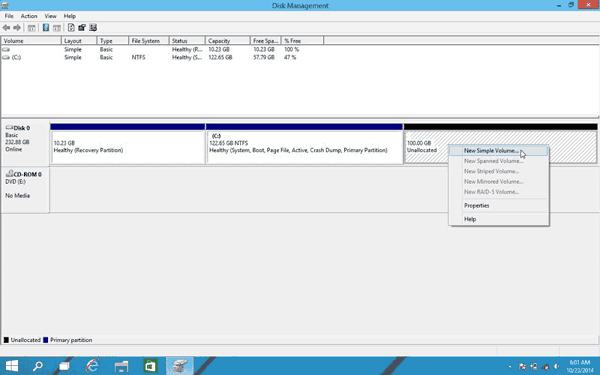This screenshot has width=600, height=375.
Task: Open the taskbar clock showing 6:01 AM
Action: pos(579,366)
